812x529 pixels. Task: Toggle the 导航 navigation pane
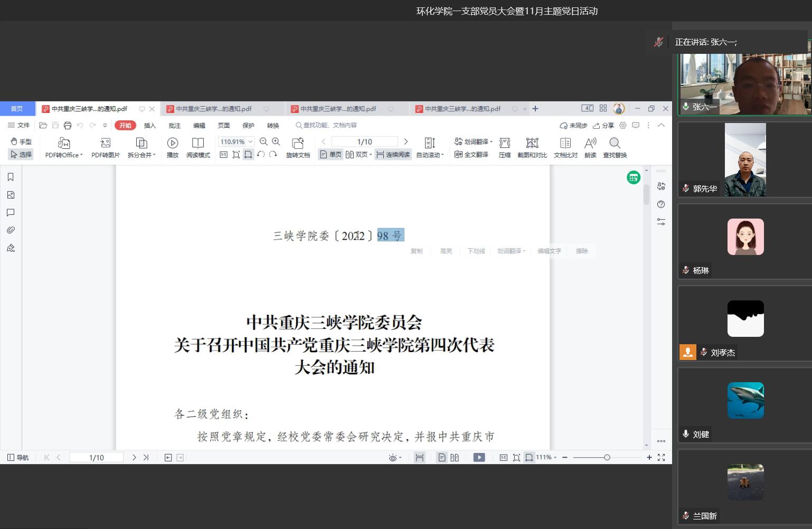(18, 458)
